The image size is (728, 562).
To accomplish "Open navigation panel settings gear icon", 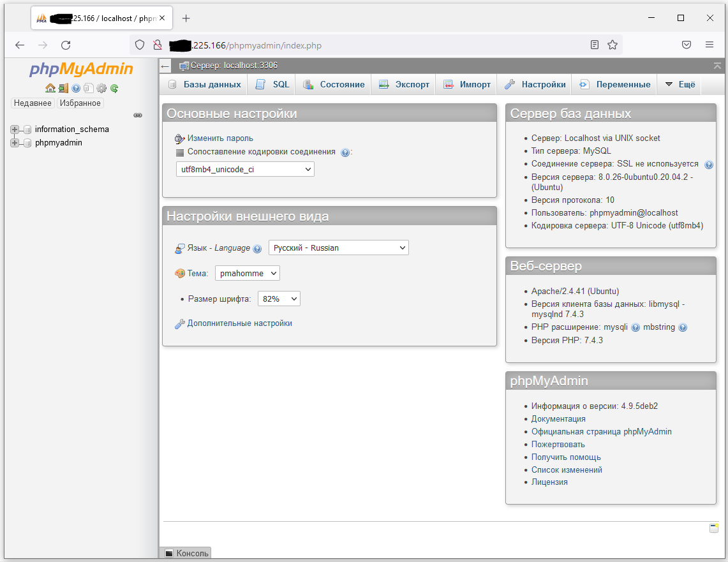I will [101, 88].
